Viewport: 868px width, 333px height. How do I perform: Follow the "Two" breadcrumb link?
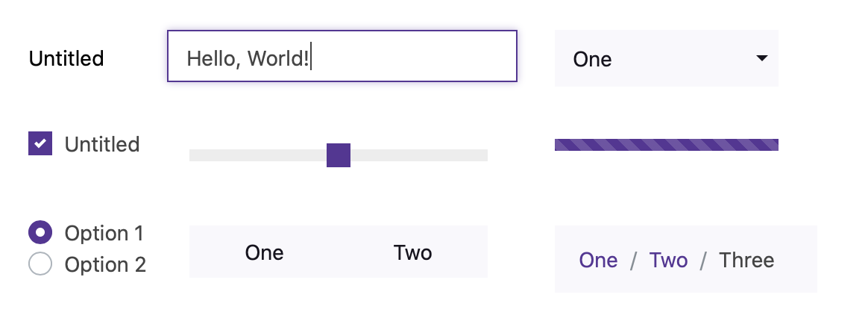[x=668, y=260]
